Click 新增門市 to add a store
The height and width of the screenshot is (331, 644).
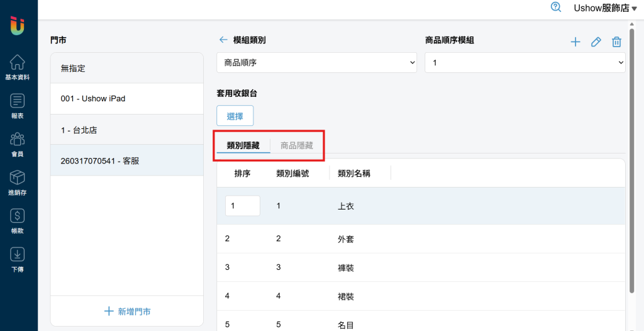click(x=127, y=311)
